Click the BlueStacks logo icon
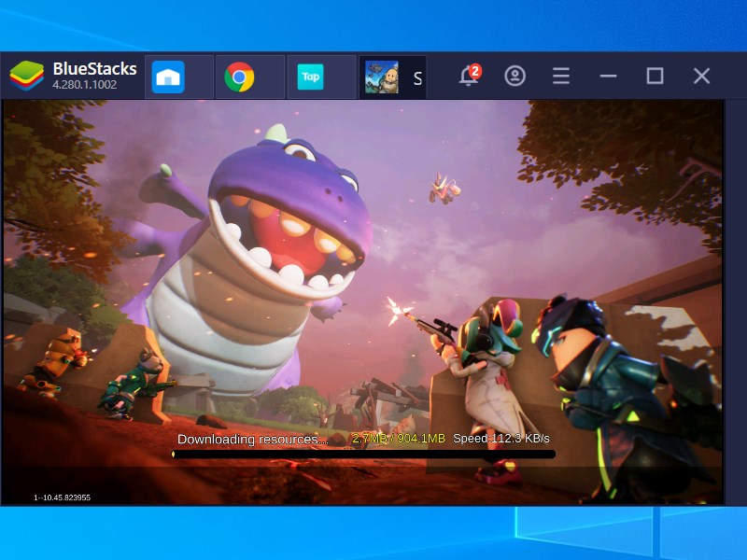Screen dimensions: 747x560 click(27, 76)
